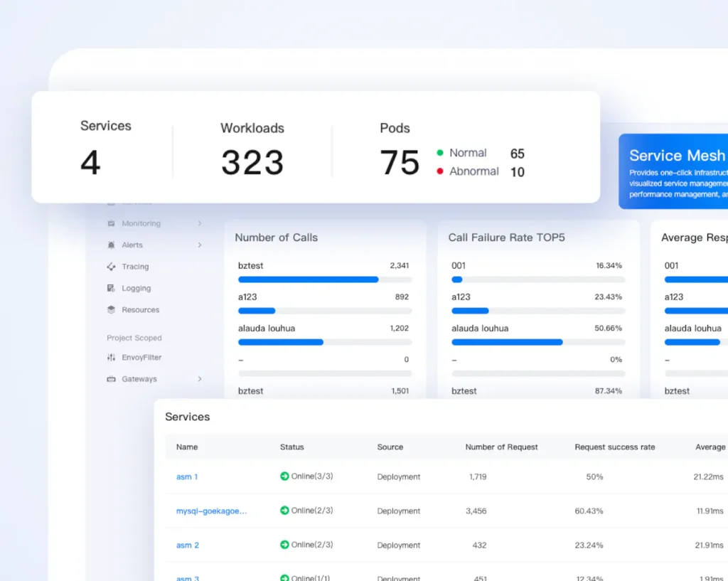The width and height of the screenshot is (728, 581).
Task: Click green status icon for mysql-goekagoe service
Action: pos(284,511)
